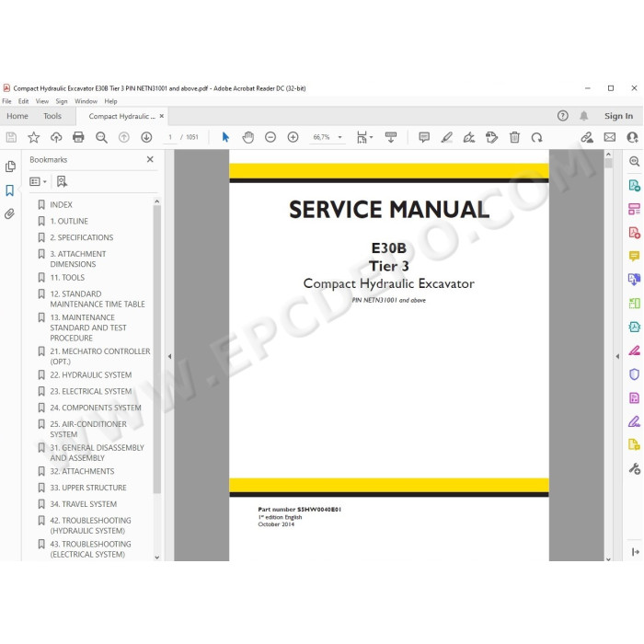Add document to starred files

pyautogui.click(x=34, y=137)
